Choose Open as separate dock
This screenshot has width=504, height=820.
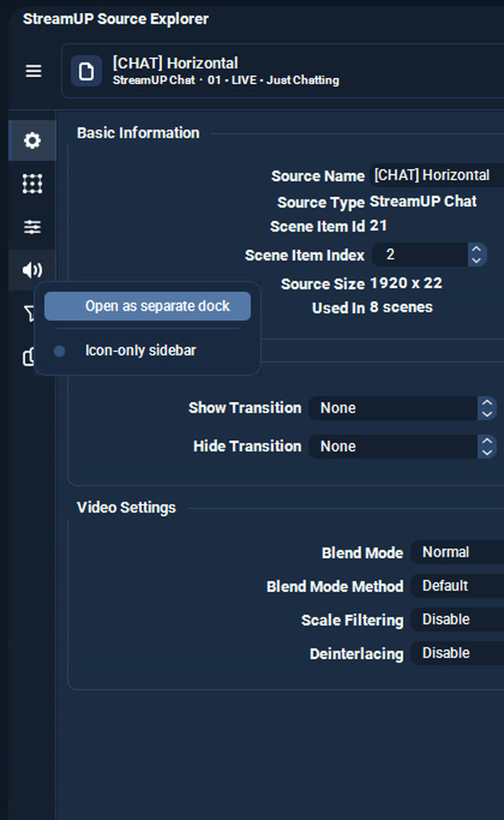click(147, 306)
